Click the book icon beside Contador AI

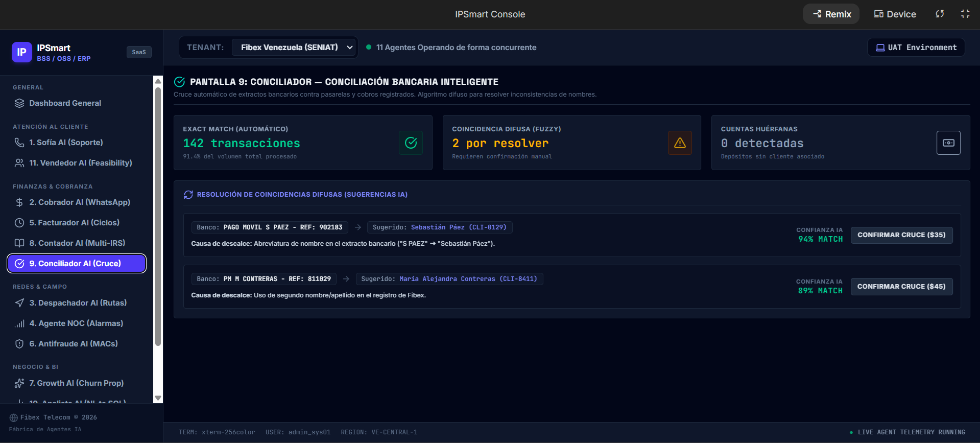click(x=19, y=243)
